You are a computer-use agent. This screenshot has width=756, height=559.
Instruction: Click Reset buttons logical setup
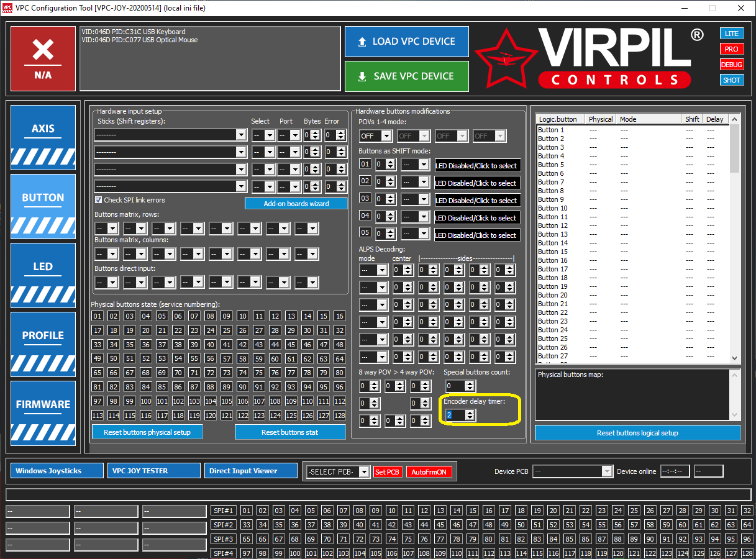637,433
